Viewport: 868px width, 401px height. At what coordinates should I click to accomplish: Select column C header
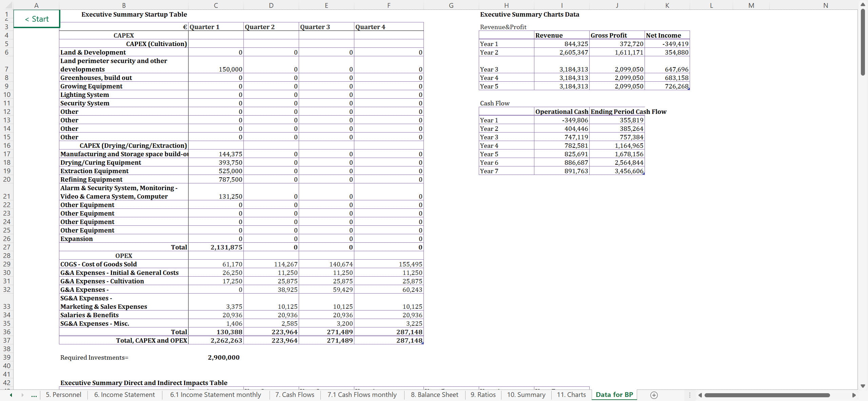[x=216, y=5]
